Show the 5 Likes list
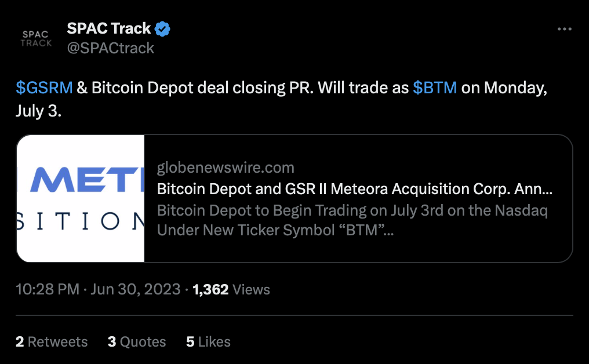 [208, 342]
